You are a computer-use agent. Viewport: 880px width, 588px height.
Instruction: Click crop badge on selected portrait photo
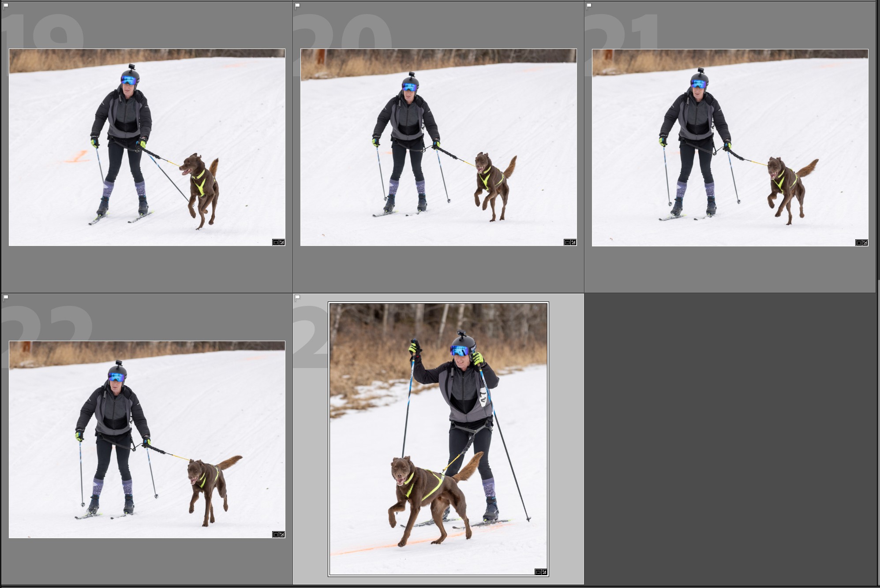[538, 572]
